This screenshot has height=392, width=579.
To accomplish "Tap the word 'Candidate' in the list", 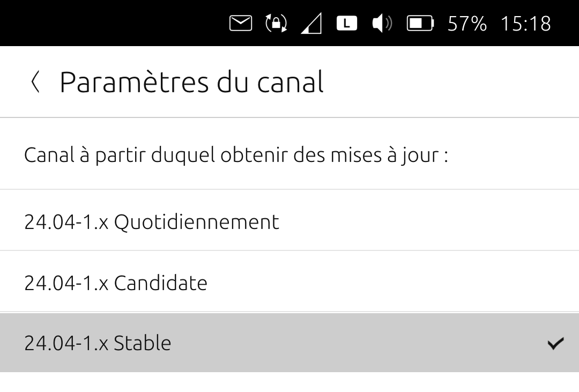I will pyautogui.click(x=160, y=283).
